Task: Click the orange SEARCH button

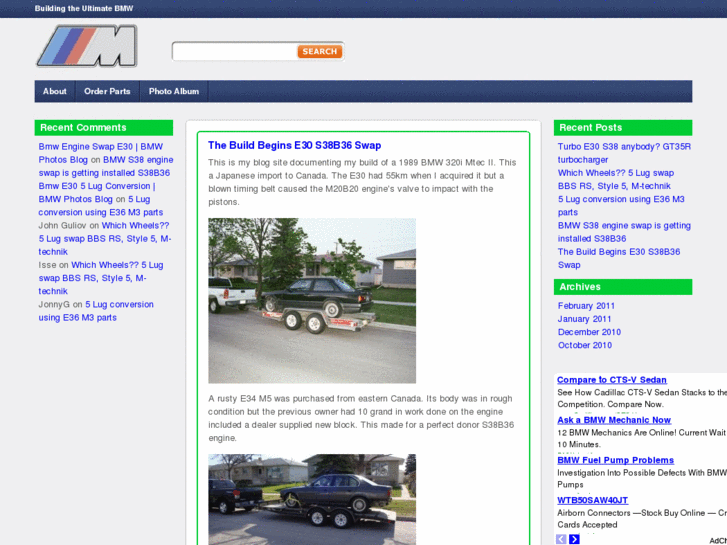Action: pyautogui.click(x=320, y=51)
